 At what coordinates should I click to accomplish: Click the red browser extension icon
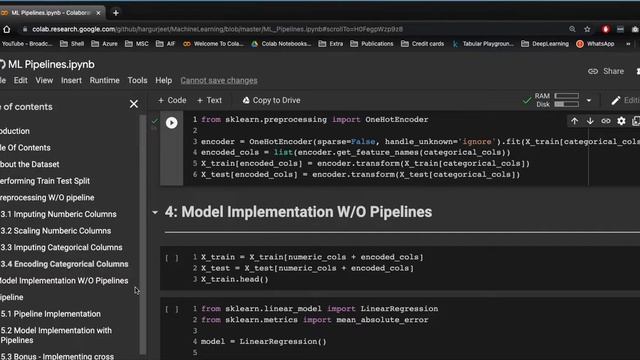click(605, 29)
